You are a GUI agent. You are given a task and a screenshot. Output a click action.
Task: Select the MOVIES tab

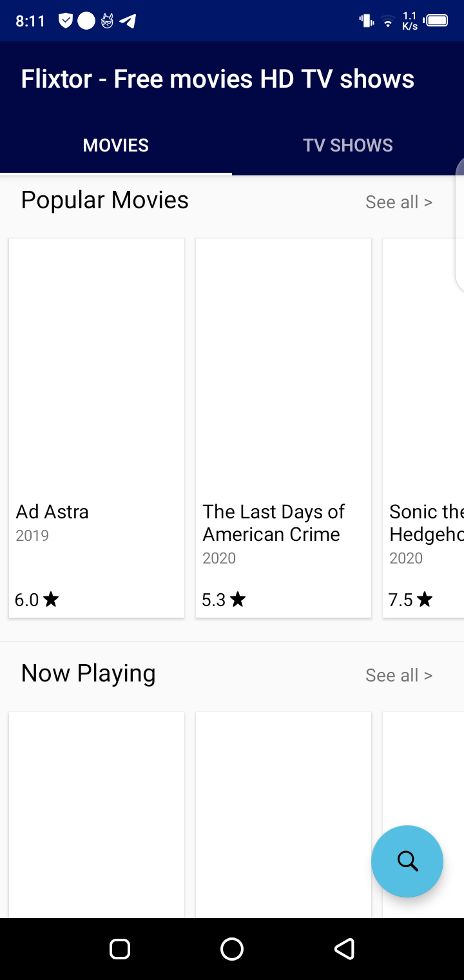116,145
